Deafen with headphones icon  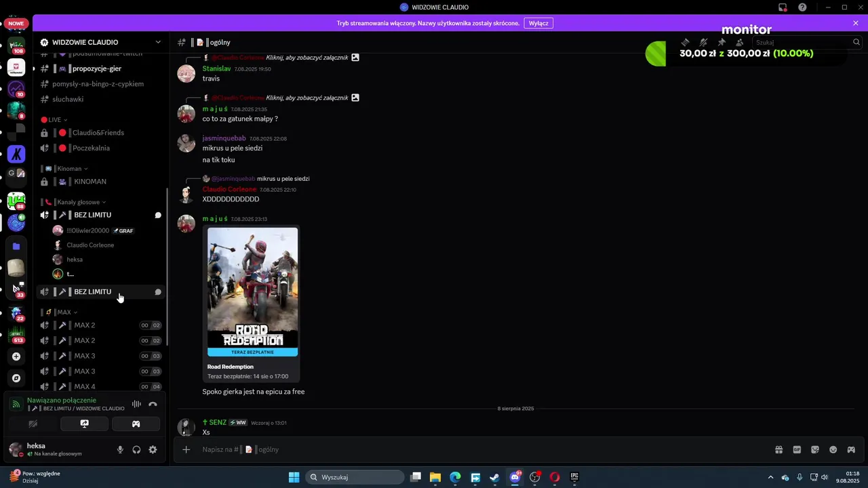point(136,449)
